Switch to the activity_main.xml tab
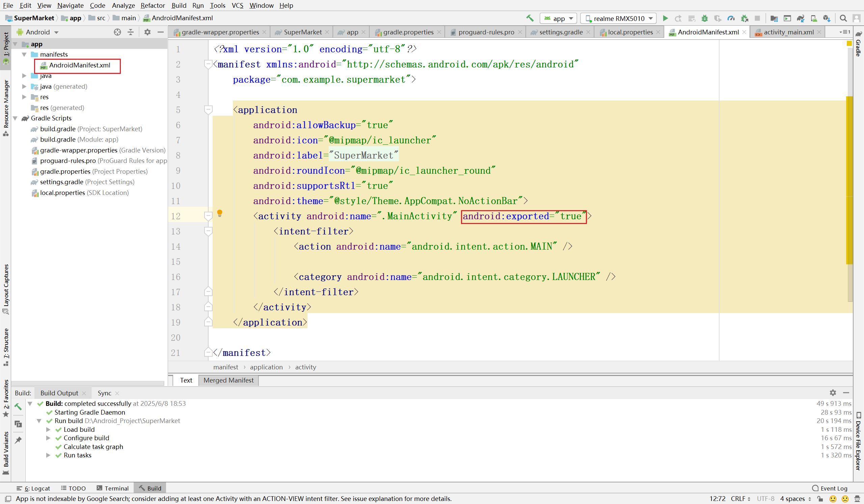 (x=788, y=32)
